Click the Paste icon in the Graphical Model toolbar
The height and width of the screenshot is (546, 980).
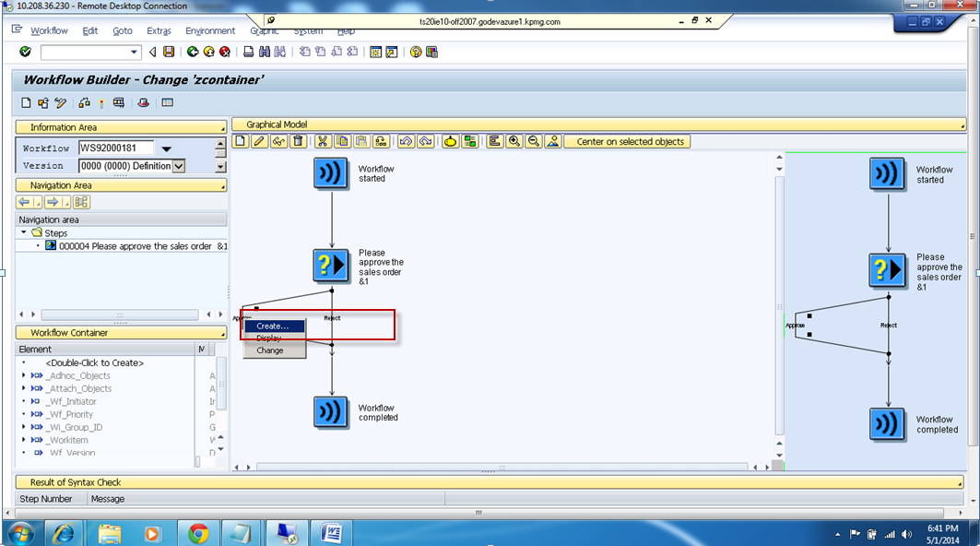coord(361,140)
